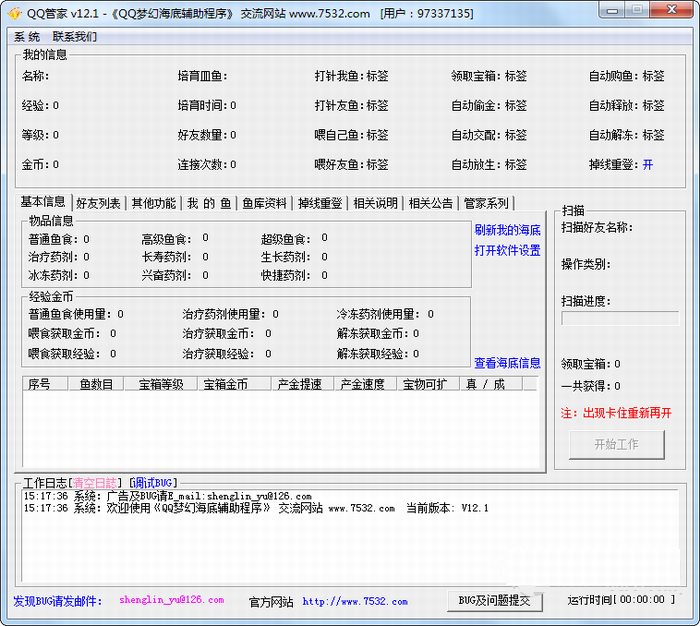The width and height of the screenshot is (700, 626).
Task: Click the 刷新我的海底 link
Action: coord(507,230)
